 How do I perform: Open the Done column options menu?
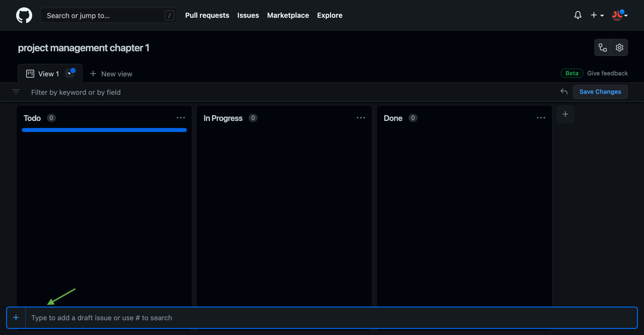point(541,118)
